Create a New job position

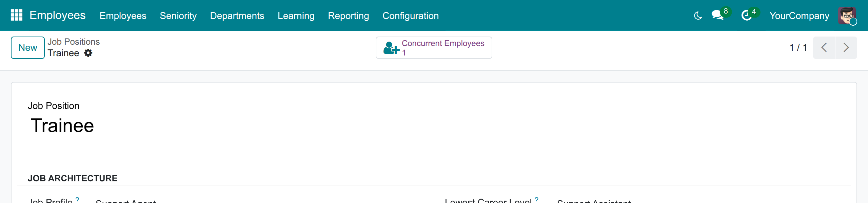tap(28, 48)
